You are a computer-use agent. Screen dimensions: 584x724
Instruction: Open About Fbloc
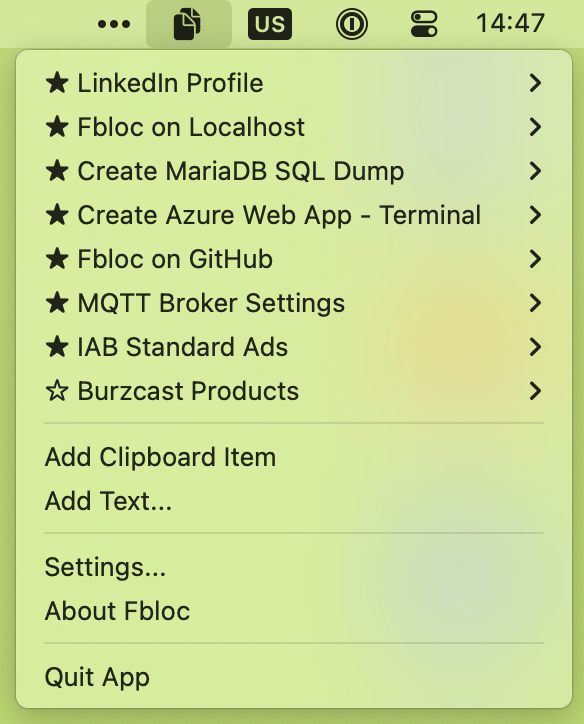coord(294,611)
